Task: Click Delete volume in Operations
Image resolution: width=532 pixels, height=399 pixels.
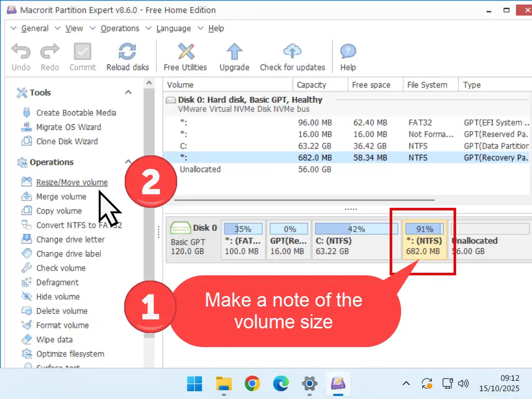Action: pyautogui.click(x=61, y=311)
